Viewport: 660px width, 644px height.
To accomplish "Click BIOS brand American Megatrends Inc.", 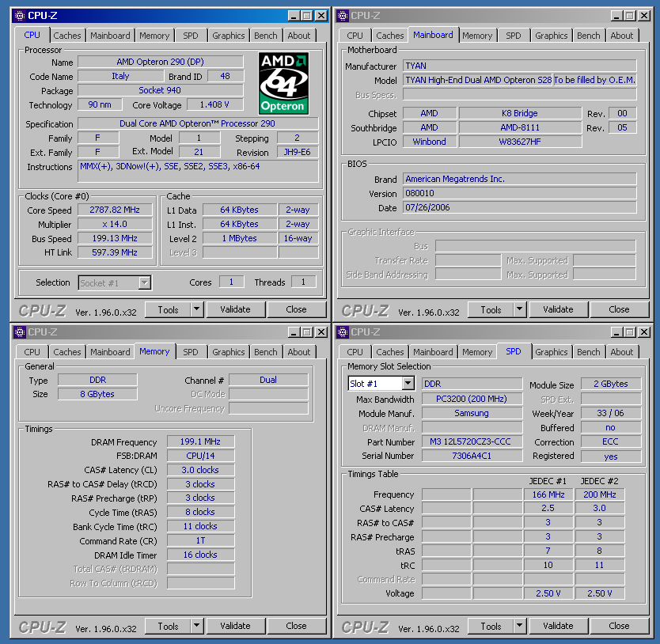I will [x=520, y=179].
